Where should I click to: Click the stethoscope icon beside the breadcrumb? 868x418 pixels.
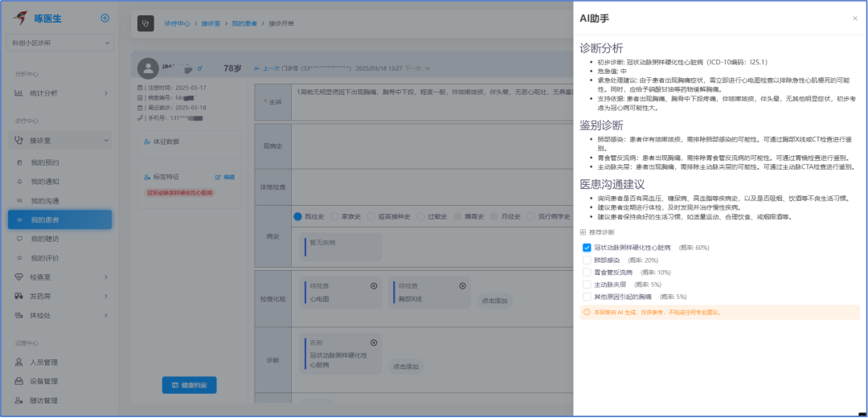click(x=145, y=24)
